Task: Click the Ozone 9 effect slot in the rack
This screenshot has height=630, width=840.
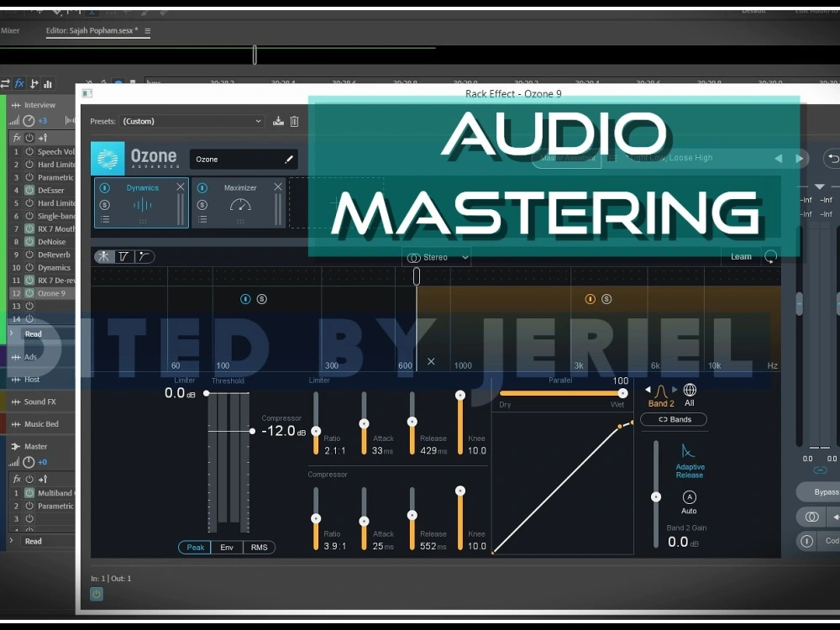Action: 51,293
